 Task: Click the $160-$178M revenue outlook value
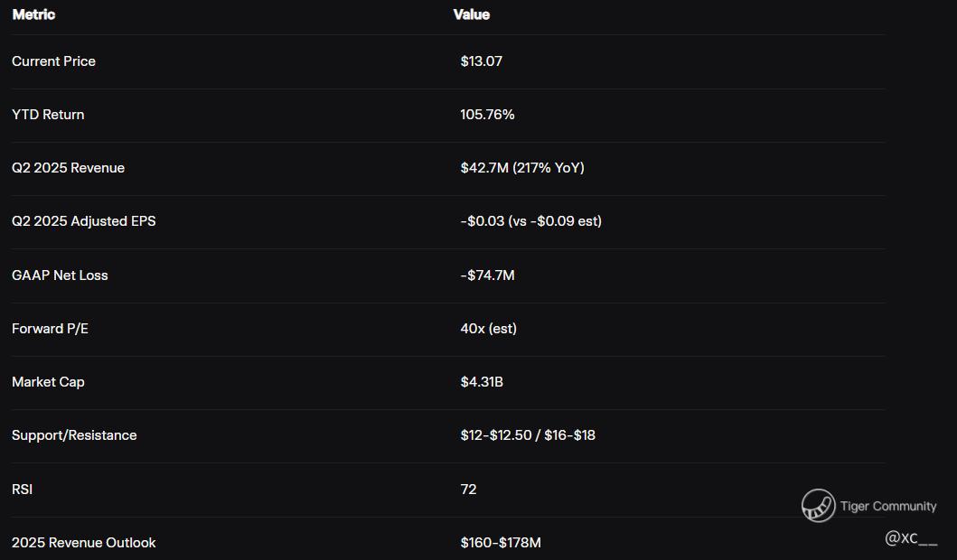click(x=500, y=543)
